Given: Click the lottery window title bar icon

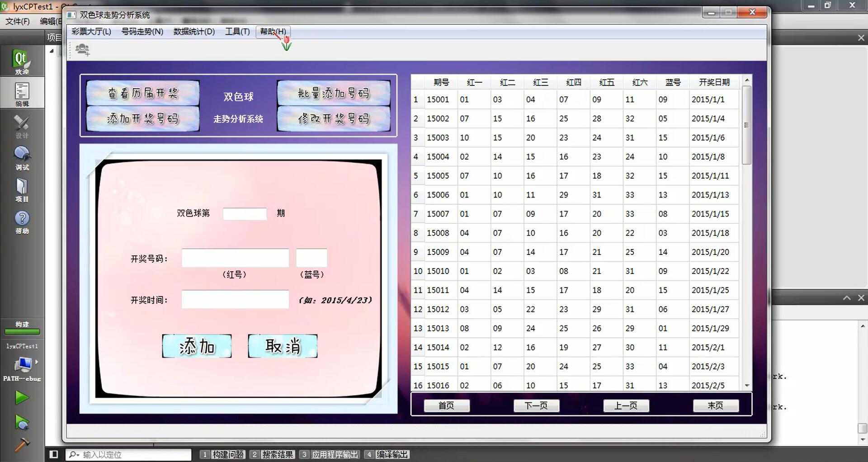Looking at the screenshot, I should click(x=71, y=15).
